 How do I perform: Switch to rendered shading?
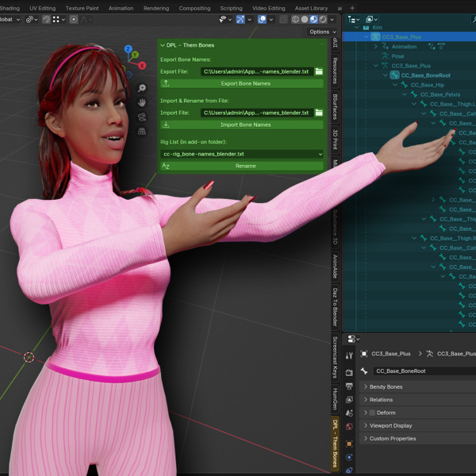click(323, 19)
